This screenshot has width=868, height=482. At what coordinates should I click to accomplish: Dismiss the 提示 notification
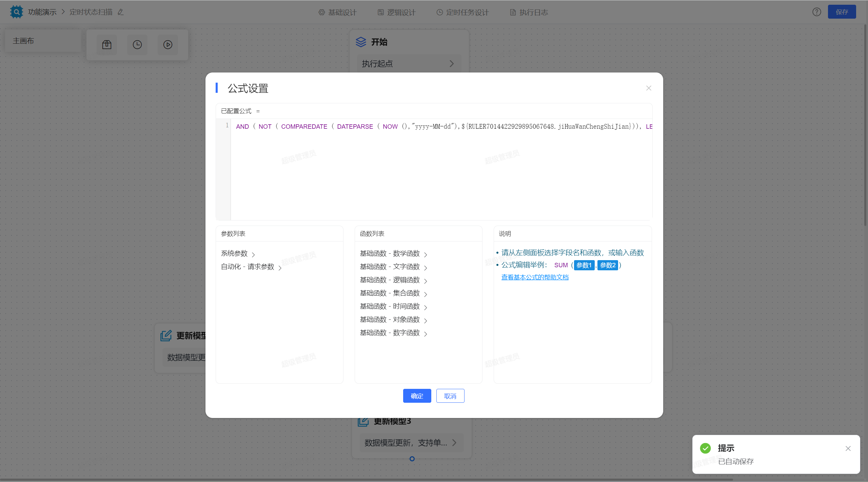pyautogui.click(x=848, y=448)
